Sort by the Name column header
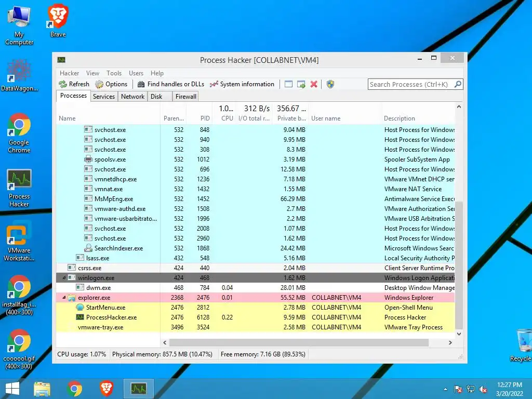The height and width of the screenshot is (399, 532). click(x=108, y=118)
